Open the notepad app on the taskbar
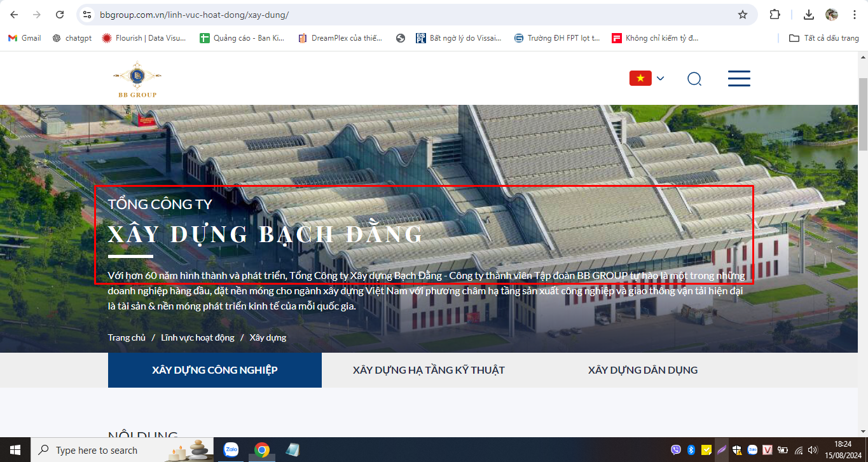Screen dimensions: 868x462 [x=293, y=450]
